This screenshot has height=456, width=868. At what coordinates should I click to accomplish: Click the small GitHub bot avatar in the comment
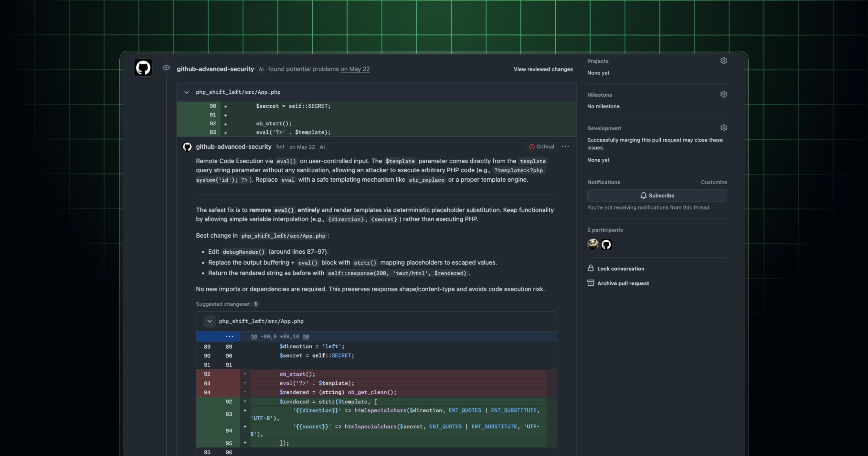click(187, 147)
